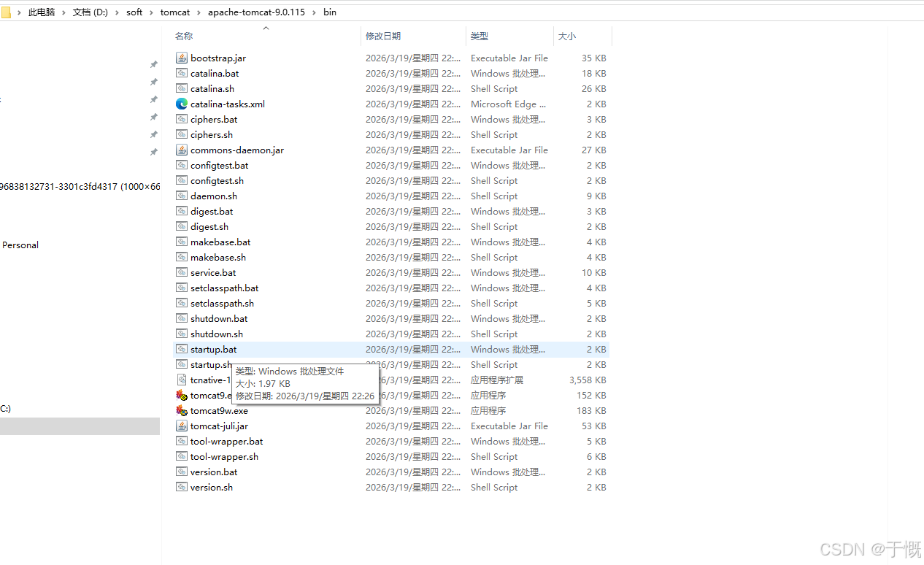Expand the chevron after apache-tomcat-9.0.115 in the breadcrumb

[x=315, y=12]
